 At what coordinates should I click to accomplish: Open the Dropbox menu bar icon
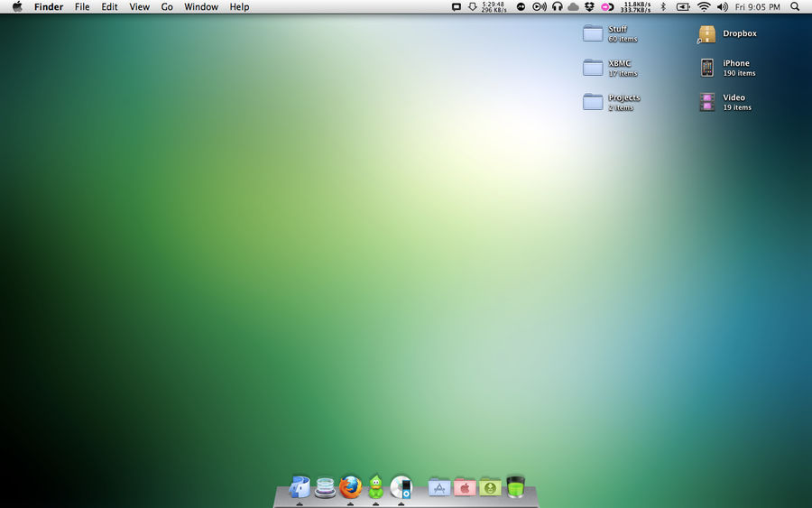[589, 6]
